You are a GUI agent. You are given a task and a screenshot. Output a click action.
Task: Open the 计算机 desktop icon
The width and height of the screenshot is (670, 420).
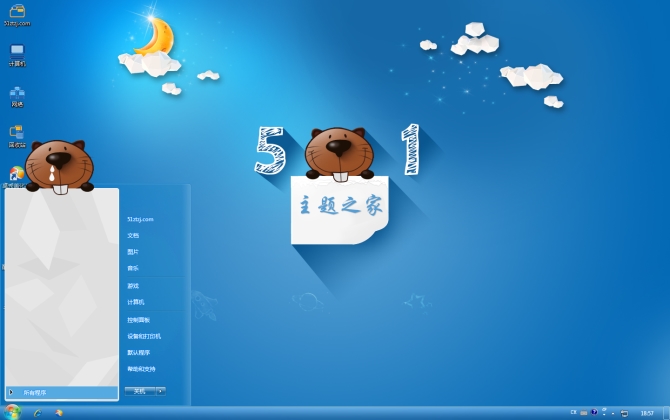pyautogui.click(x=17, y=52)
